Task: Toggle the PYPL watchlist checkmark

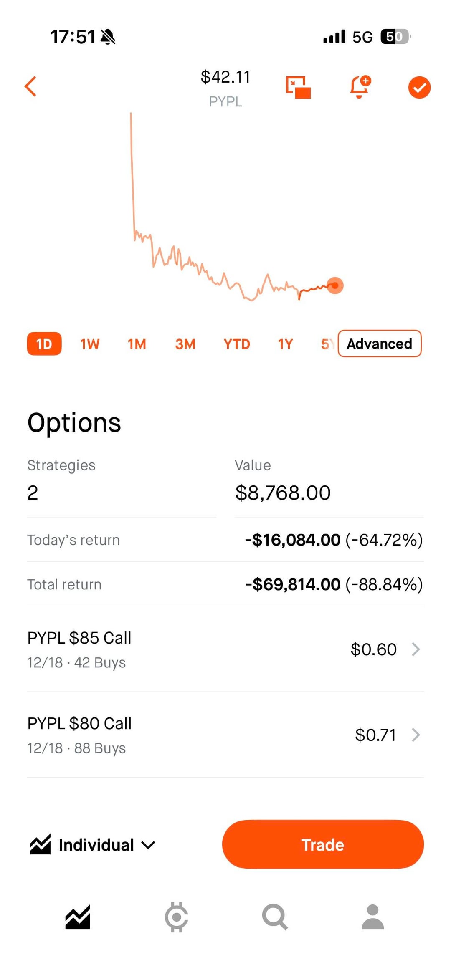Action: [419, 88]
